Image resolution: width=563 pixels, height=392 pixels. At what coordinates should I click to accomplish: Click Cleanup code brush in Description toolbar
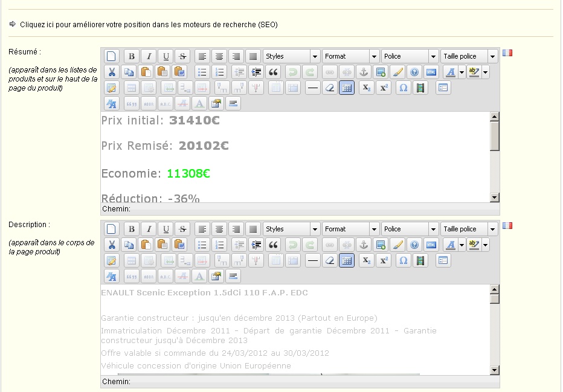(x=397, y=245)
